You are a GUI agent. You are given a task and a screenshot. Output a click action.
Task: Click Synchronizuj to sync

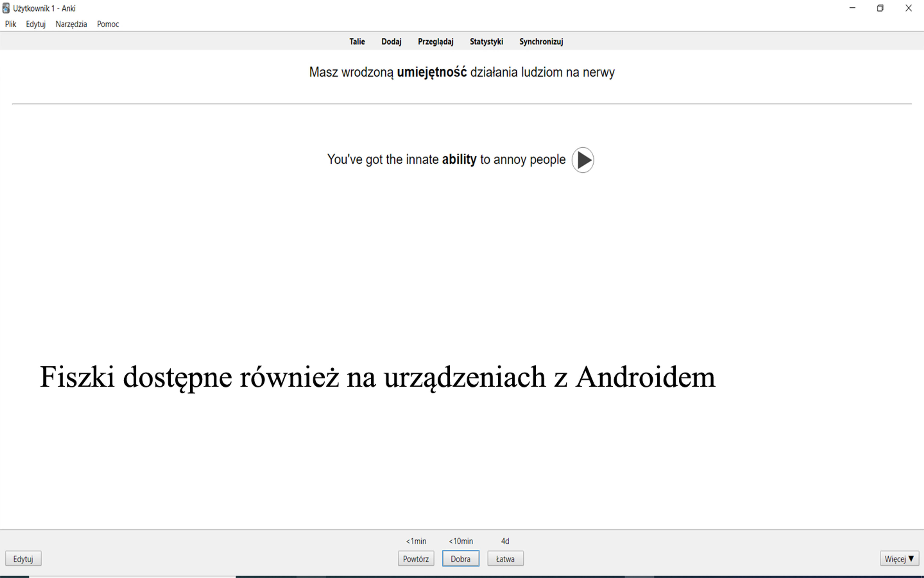pos(541,41)
